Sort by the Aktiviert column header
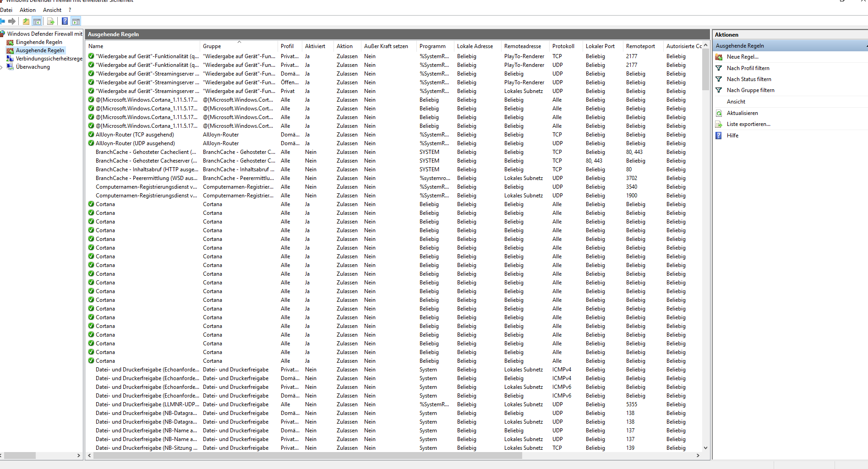This screenshot has height=469, width=868. pos(318,46)
